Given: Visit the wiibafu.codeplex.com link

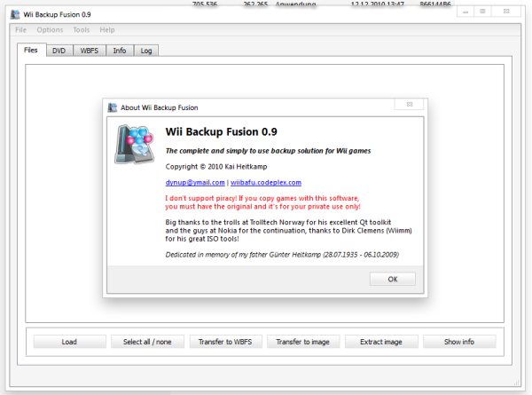Looking at the screenshot, I should (x=266, y=182).
